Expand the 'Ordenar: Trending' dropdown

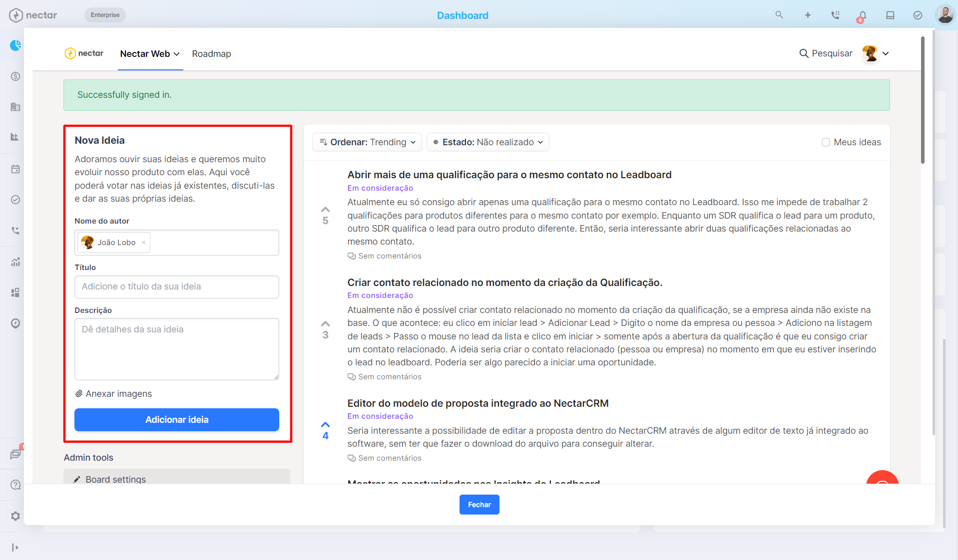367,142
